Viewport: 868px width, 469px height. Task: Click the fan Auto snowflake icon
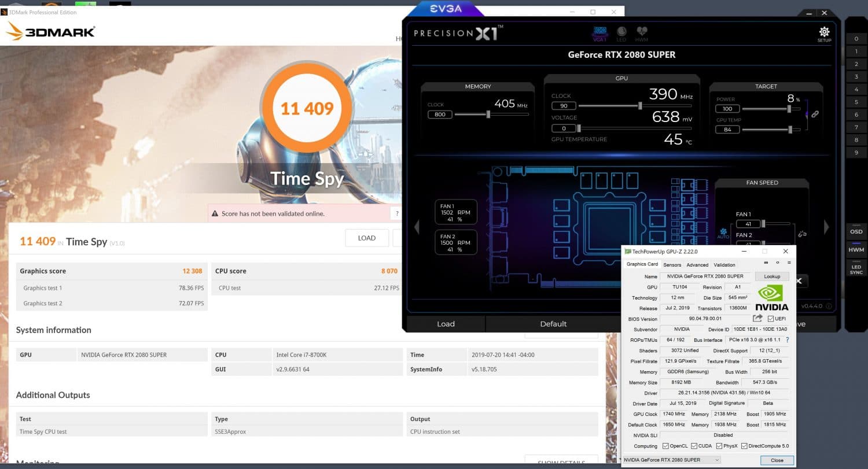(723, 232)
